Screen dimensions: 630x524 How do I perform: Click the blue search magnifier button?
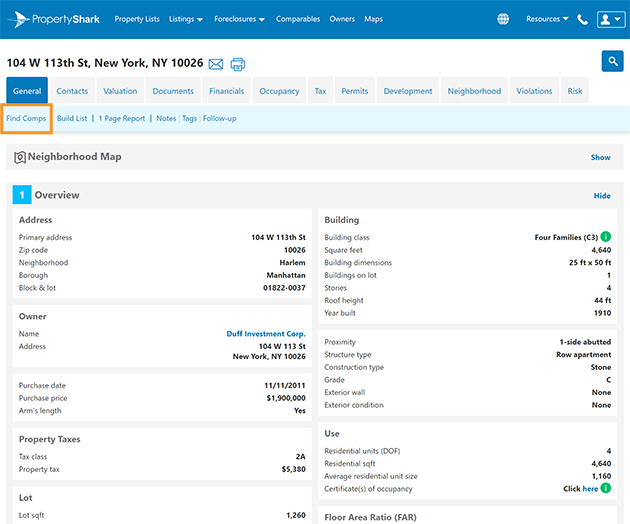click(x=612, y=61)
